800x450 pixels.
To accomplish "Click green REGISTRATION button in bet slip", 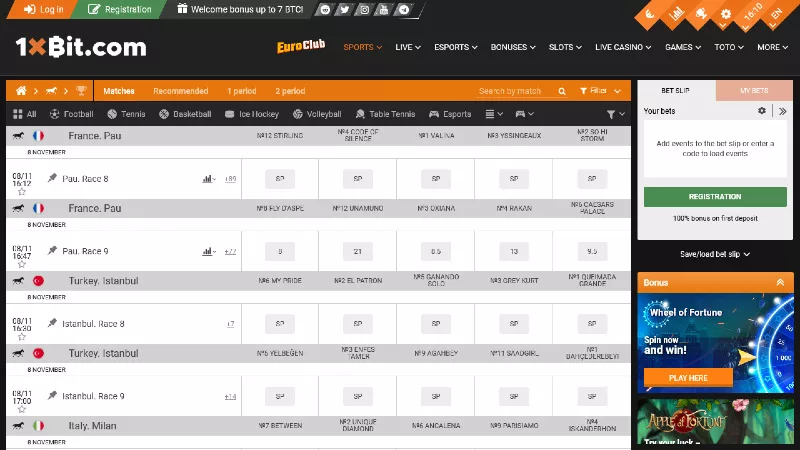I will pos(715,196).
